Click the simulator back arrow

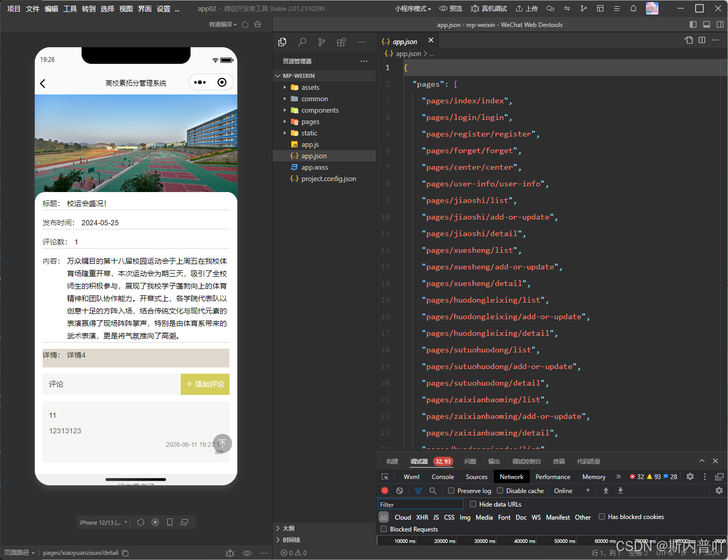[43, 83]
